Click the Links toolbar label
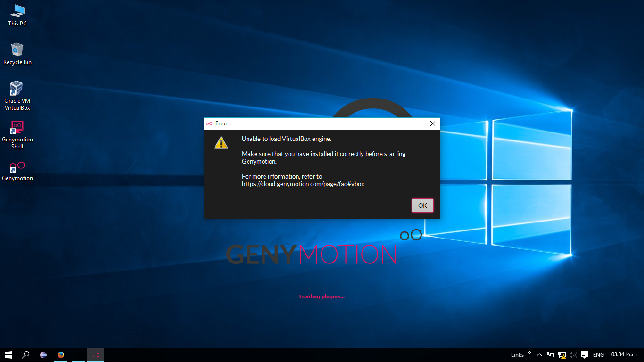The width and height of the screenshot is (644, 362). click(517, 355)
